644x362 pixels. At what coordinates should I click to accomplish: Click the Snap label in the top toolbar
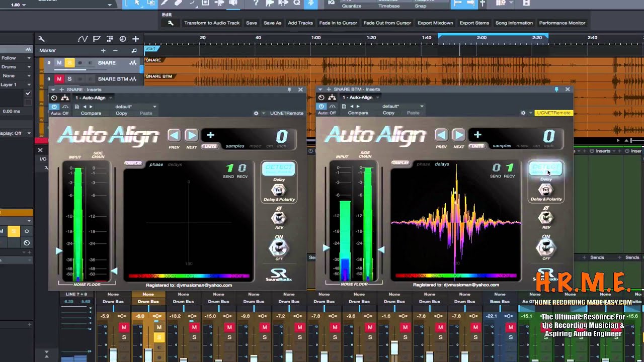click(421, 6)
